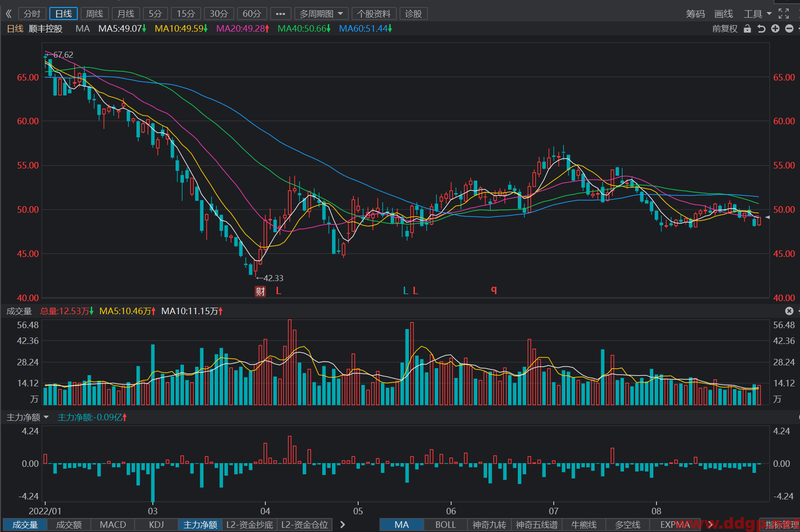Click the red q marker on chart
The image size is (800, 532).
point(494,290)
